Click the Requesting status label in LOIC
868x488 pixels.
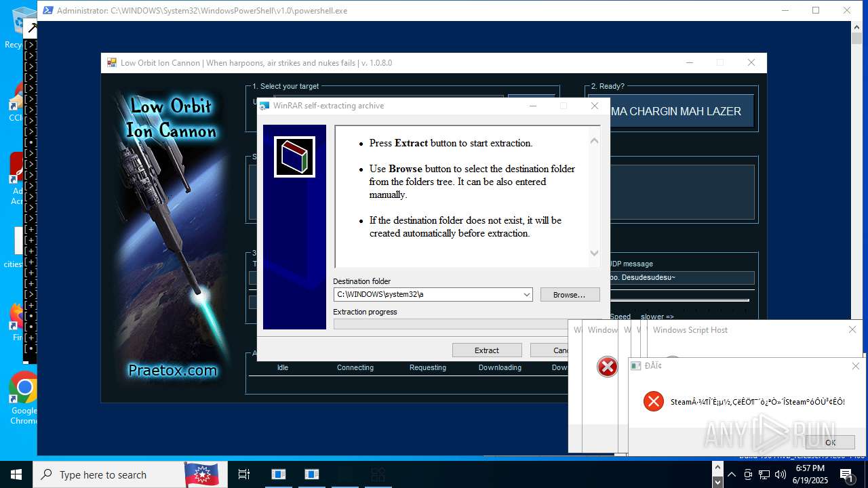pos(428,367)
